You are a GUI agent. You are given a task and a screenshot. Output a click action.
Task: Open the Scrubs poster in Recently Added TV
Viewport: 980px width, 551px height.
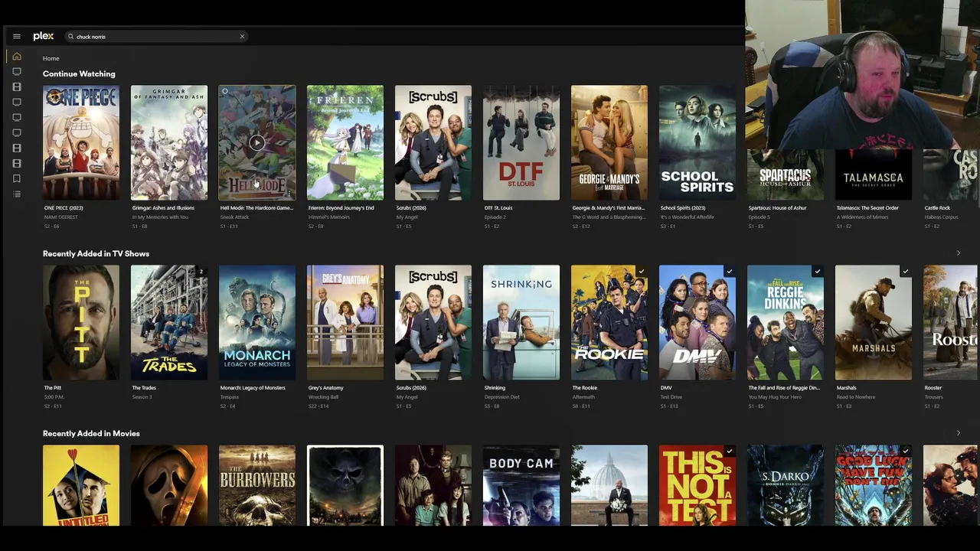point(433,322)
